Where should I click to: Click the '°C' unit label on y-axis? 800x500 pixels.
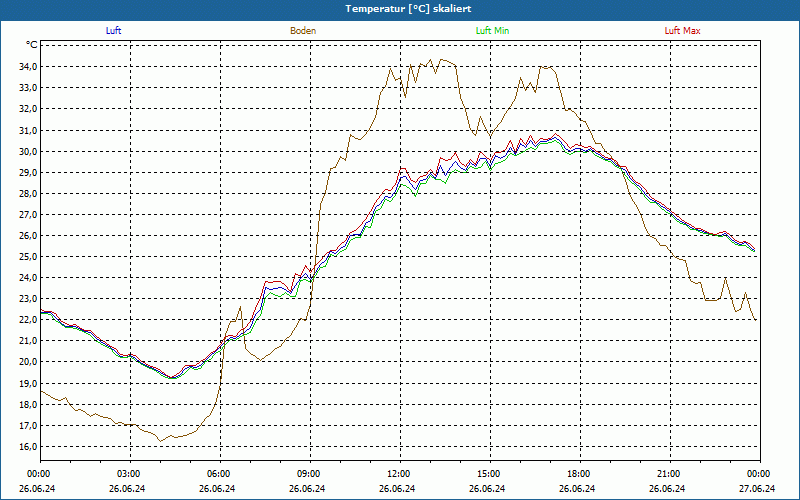point(31,45)
